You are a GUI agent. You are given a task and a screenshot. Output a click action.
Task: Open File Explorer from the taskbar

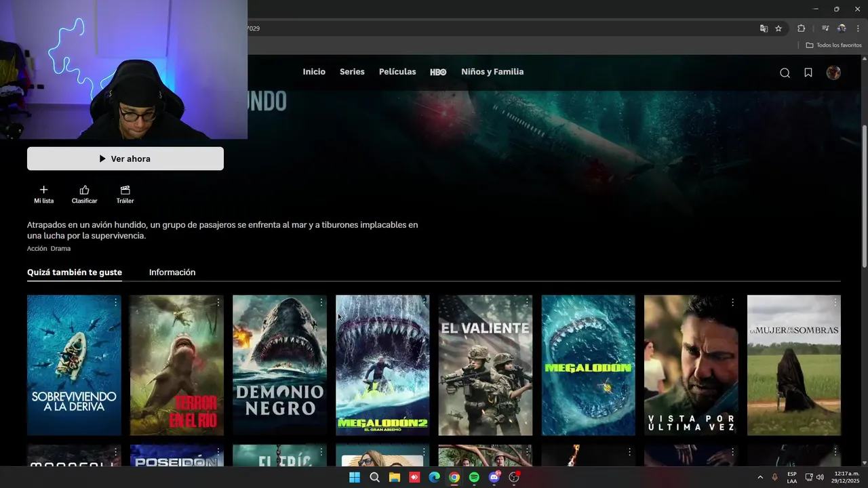[x=395, y=477]
